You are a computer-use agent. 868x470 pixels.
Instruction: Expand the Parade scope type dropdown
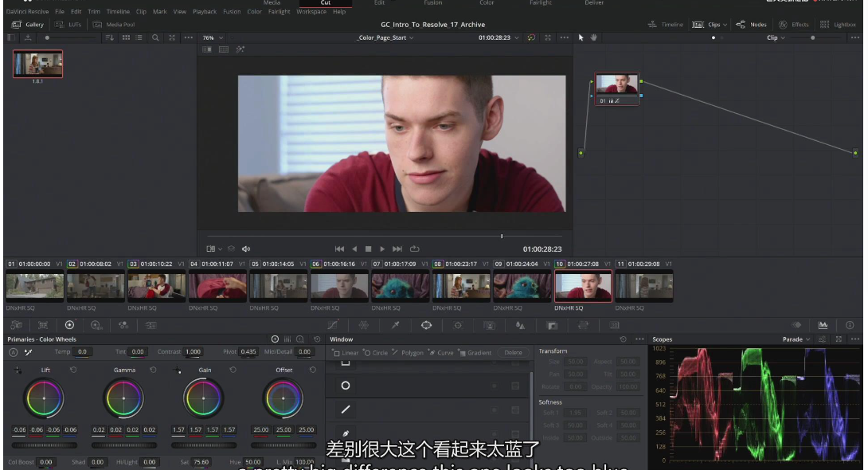coord(796,339)
